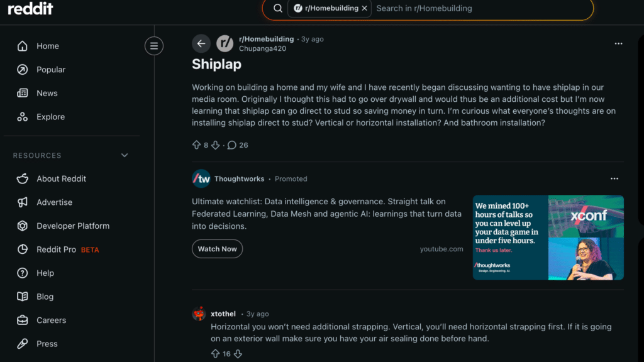Click the Watch Now button

(x=217, y=249)
